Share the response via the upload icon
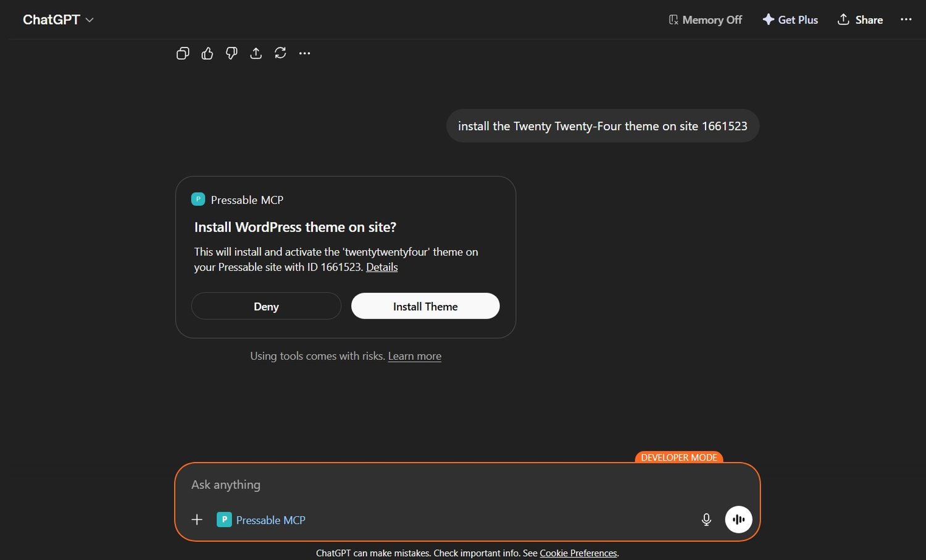The image size is (926, 560). [256, 54]
